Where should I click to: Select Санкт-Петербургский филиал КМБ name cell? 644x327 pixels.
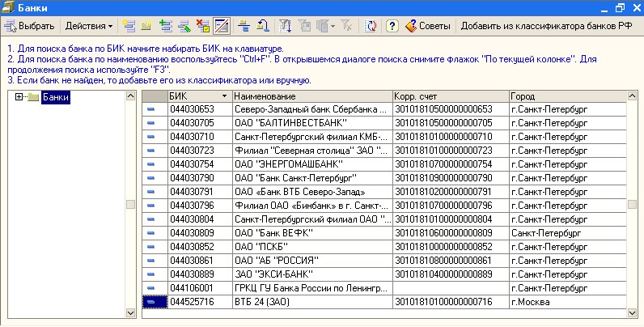(312, 137)
